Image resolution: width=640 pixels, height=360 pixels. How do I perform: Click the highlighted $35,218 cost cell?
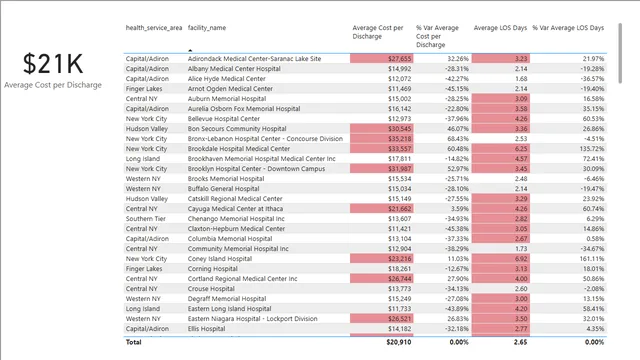382,139
